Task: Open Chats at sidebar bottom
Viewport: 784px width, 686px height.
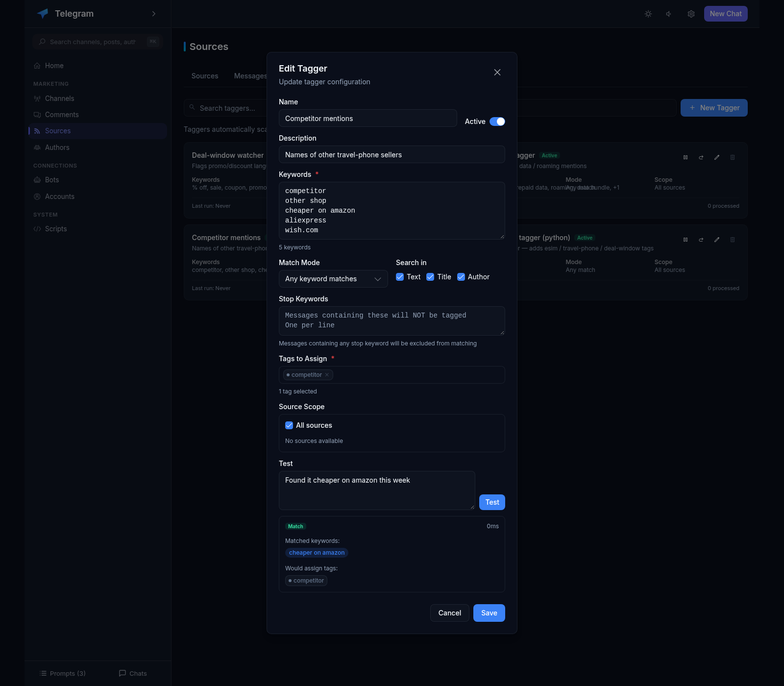Action: click(x=133, y=673)
